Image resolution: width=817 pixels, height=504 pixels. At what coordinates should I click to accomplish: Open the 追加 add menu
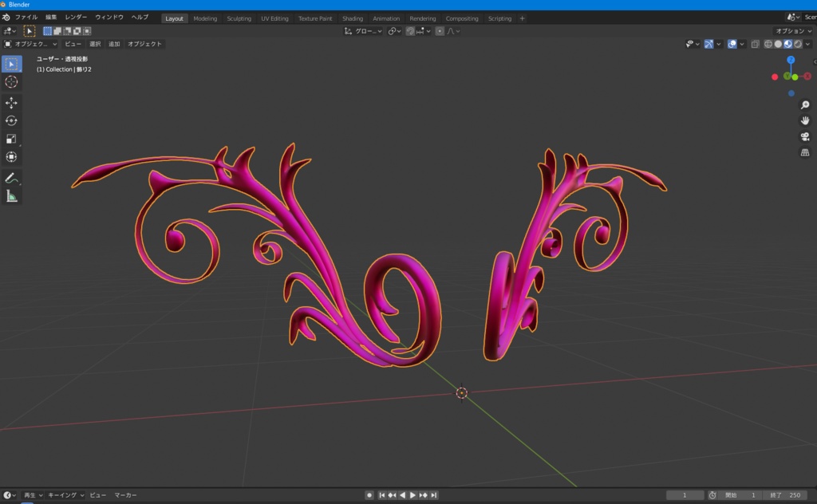point(114,44)
